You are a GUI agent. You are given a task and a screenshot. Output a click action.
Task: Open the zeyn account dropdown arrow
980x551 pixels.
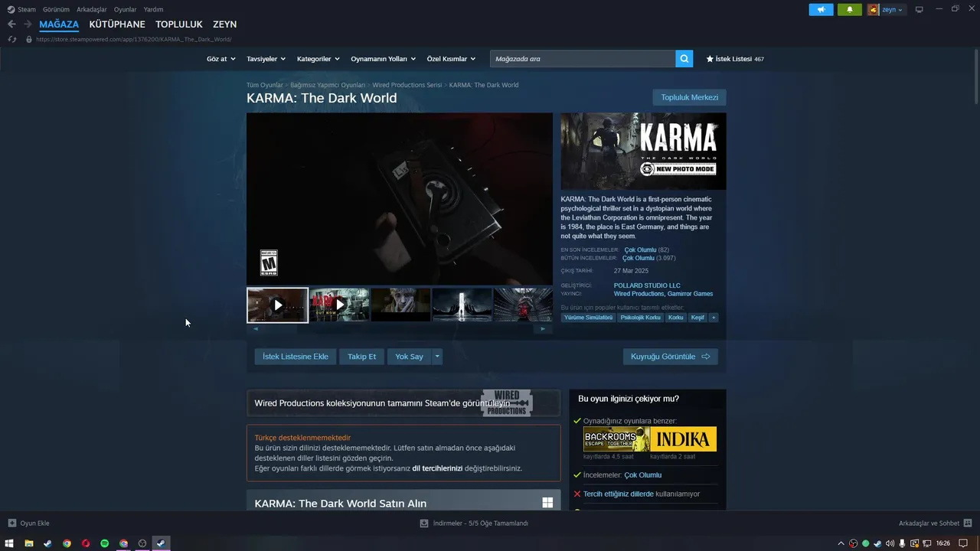point(900,10)
